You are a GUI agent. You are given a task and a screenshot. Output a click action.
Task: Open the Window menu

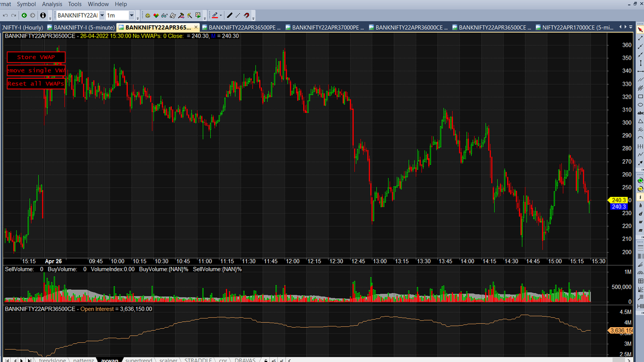pos(98,4)
